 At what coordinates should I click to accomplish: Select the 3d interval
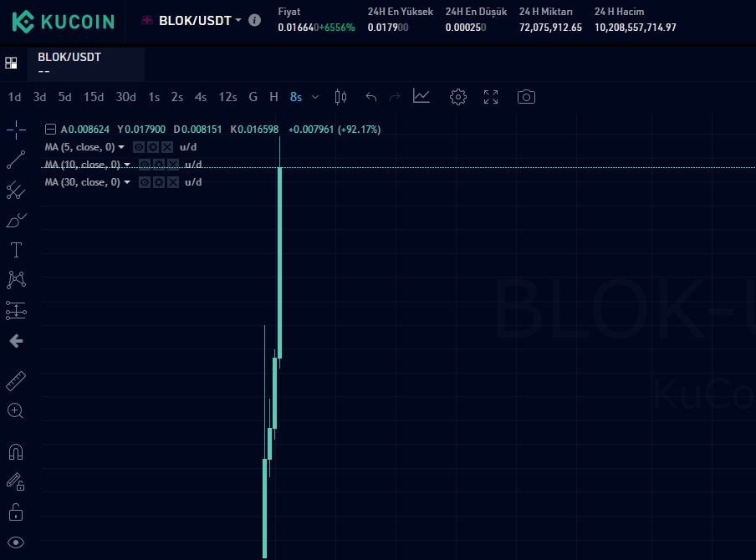39,97
